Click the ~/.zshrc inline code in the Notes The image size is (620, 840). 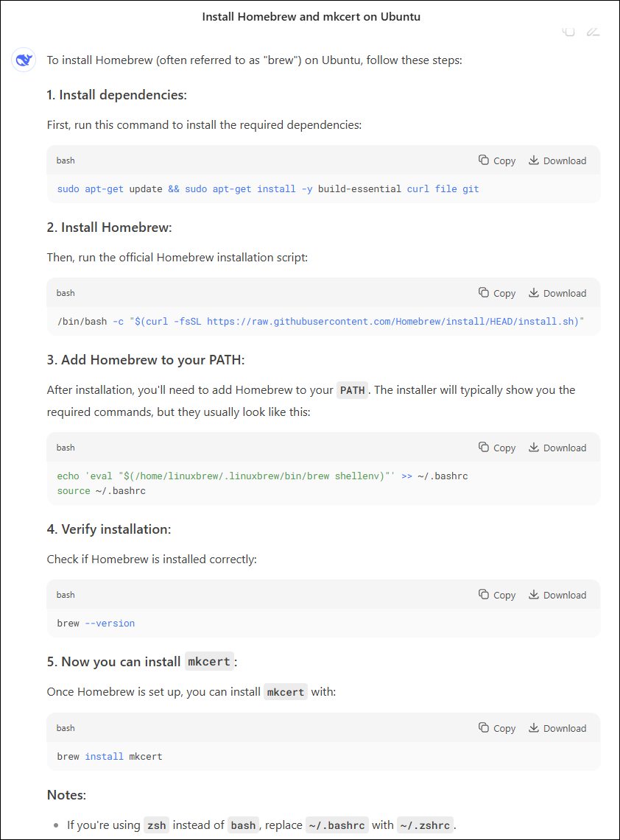[x=425, y=825]
